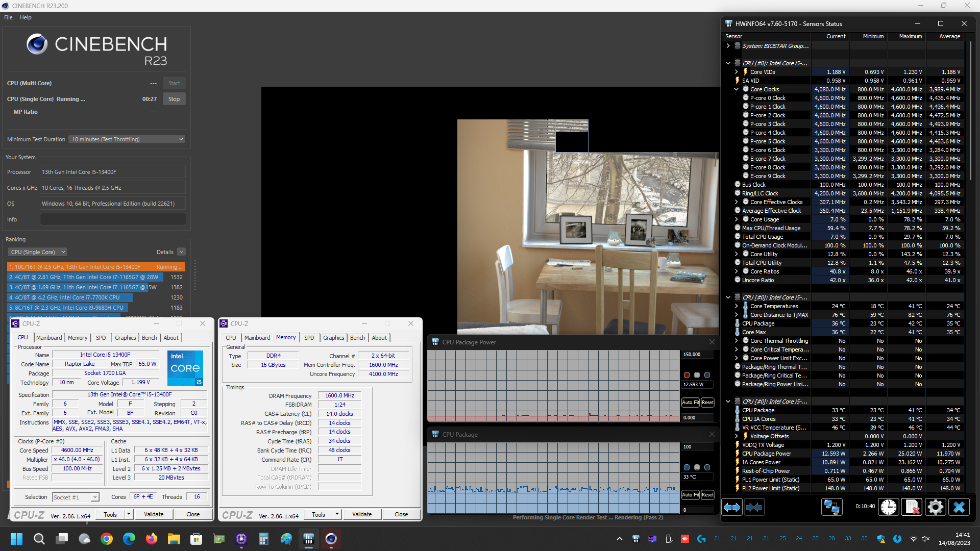Open HWiNFO remote network monitoring icon
The image size is (980, 551).
pyautogui.click(x=831, y=507)
